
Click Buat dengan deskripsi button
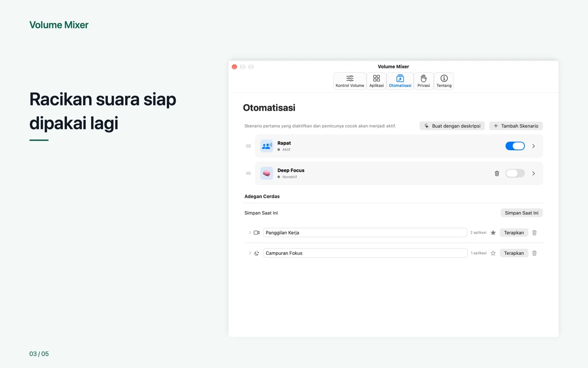(452, 126)
